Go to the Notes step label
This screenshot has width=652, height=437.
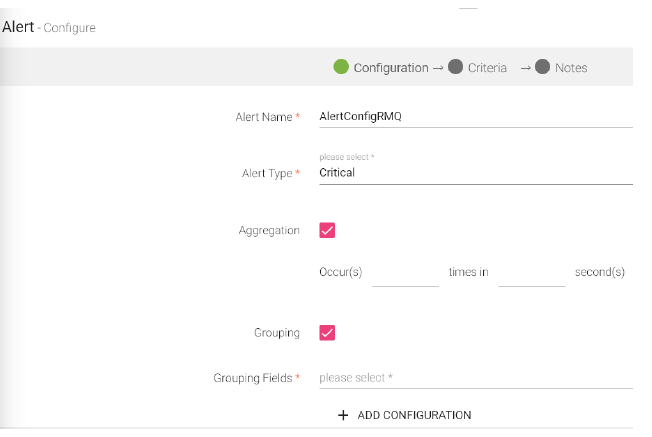[x=571, y=68]
